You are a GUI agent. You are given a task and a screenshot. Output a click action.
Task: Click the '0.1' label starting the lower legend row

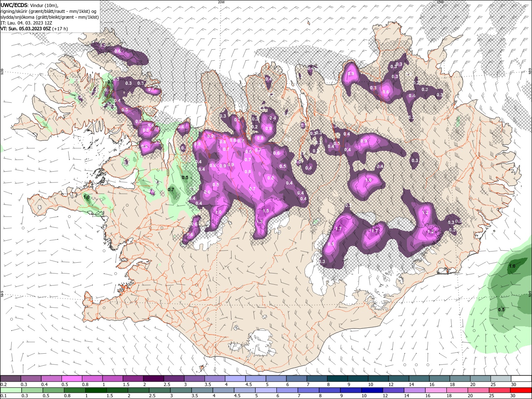(x=3, y=396)
